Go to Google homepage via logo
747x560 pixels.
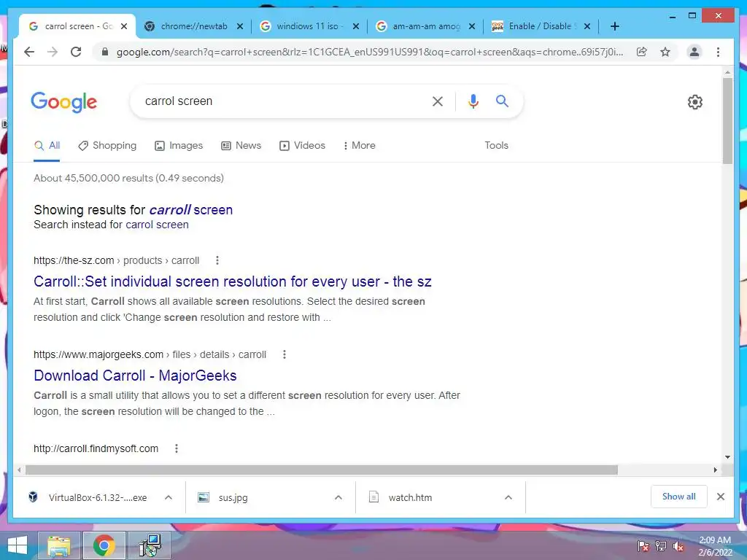64,102
